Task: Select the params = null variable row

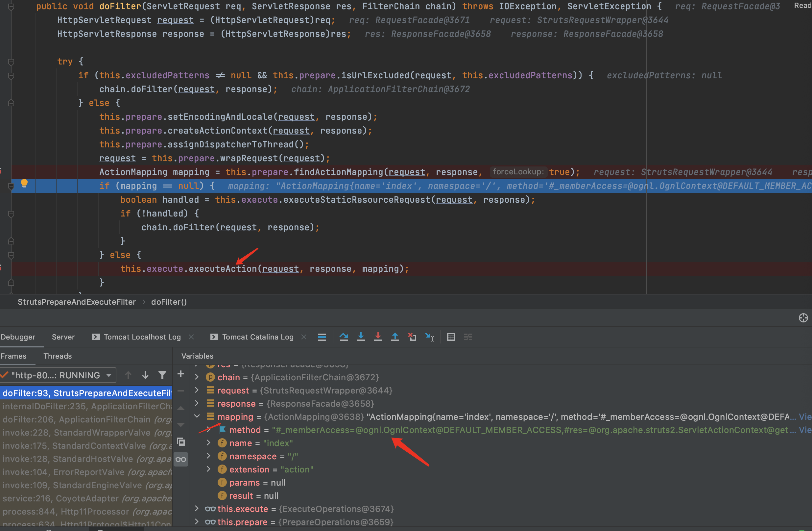Action: (x=251, y=483)
